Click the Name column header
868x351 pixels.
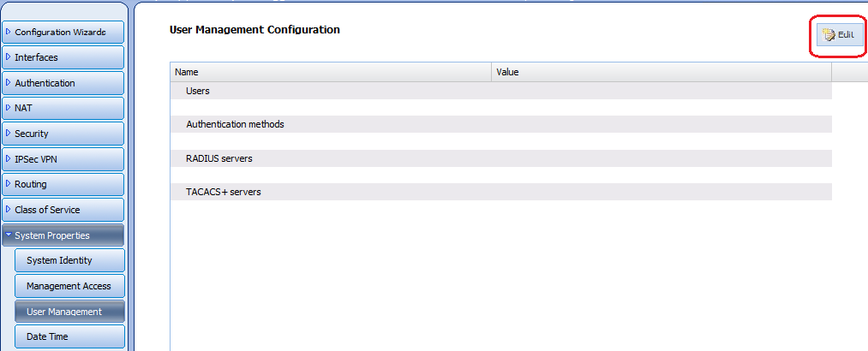click(331, 73)
